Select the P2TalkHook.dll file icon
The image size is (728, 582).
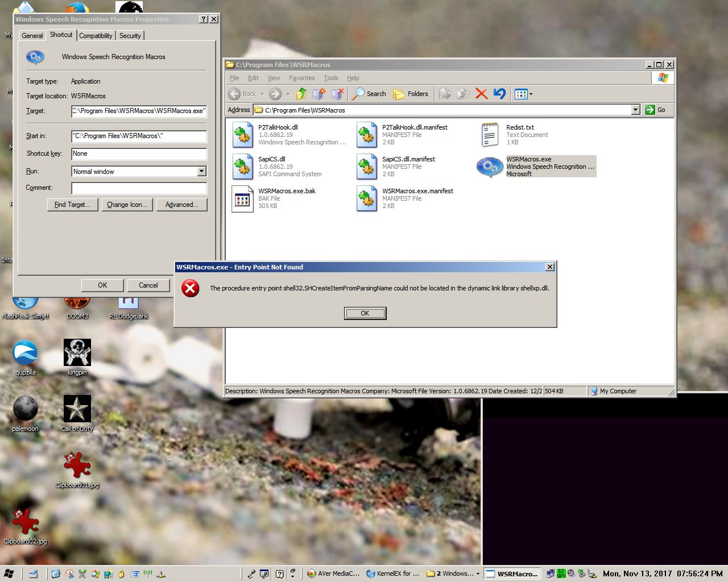(x=243, y=135)
